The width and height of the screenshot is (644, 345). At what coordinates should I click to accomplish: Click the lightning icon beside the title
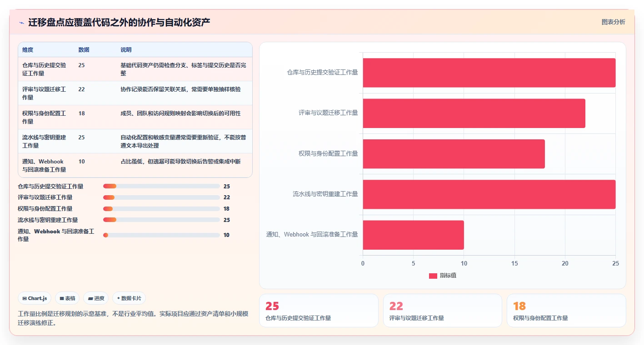[21, 23]
